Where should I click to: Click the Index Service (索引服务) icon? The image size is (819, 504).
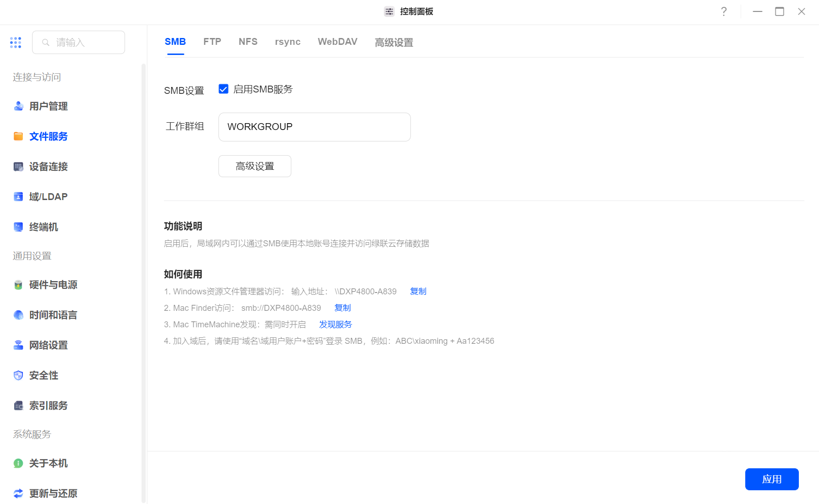pyautogui.click(x=18, y=406)
